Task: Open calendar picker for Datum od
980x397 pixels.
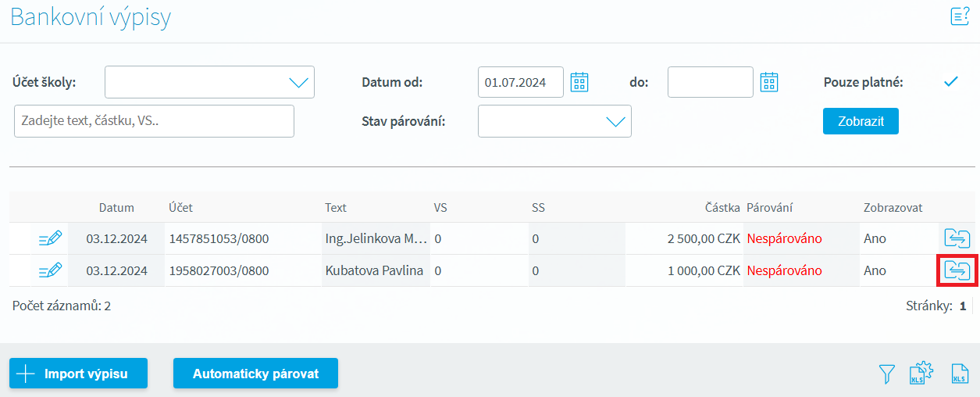Action: 579,82
